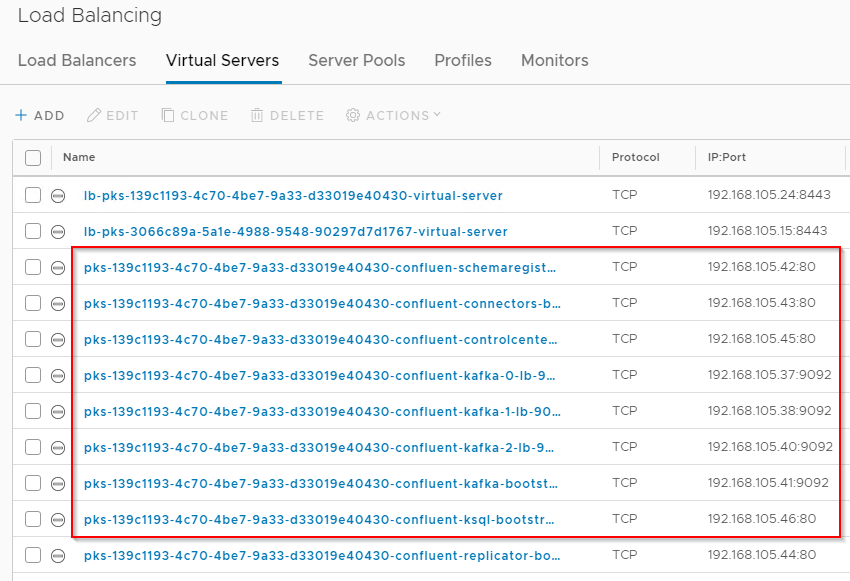Image resolution: width=850 pixels, height=581 pixels.
Task: Click status icon for lb-pks-139c1193 virtual-server row
Action: point(58,196)
